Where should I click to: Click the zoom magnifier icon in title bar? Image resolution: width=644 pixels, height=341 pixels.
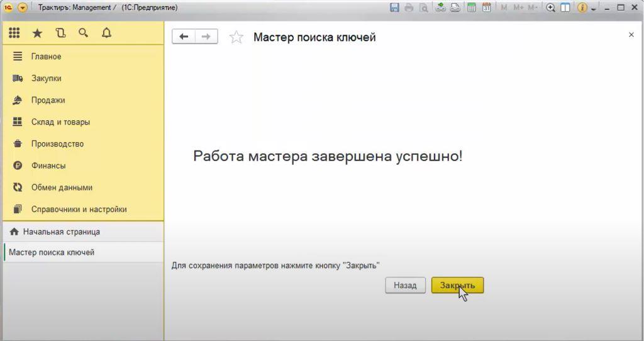pyautogui.click(x=551, y=8)
